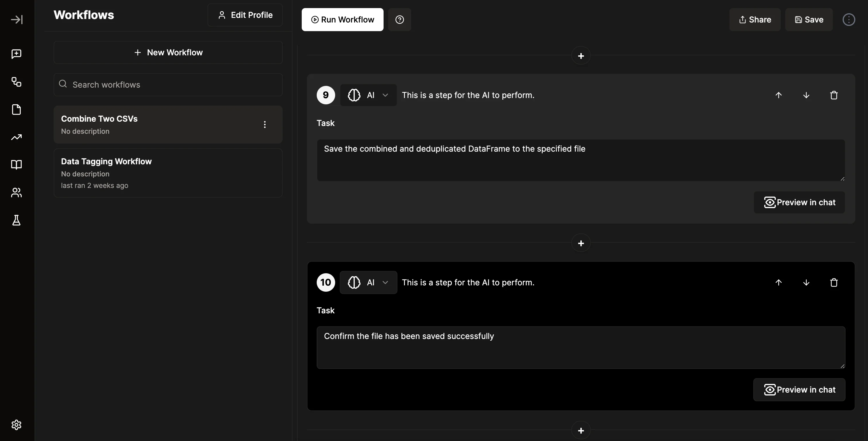Open step 10 AI type dropdown
Image resolution: width=868 pixels, height=441 pixels.
(368, 282)
